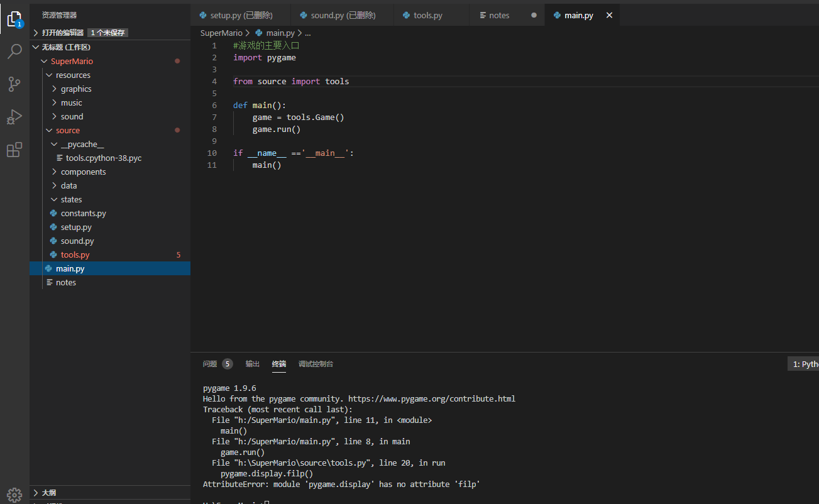
Task: Switch to setup.py (已删除) tab
Action: [x=241, y=15]
